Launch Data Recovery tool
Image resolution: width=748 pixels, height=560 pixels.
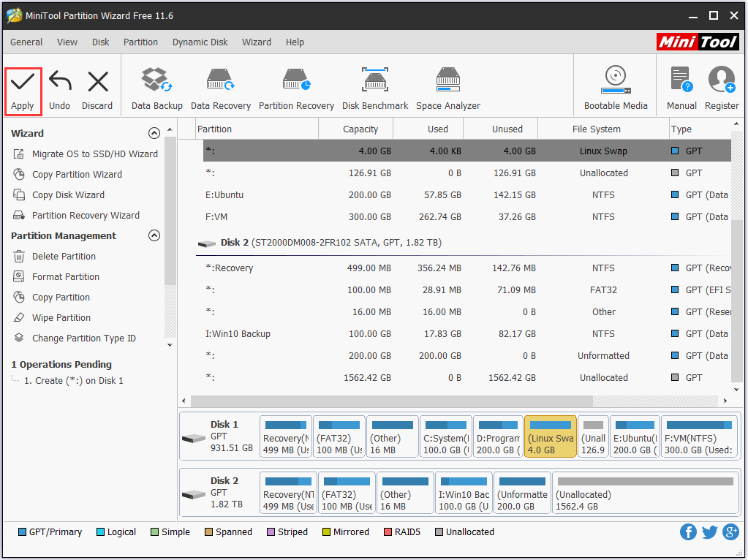click(220, 90)
